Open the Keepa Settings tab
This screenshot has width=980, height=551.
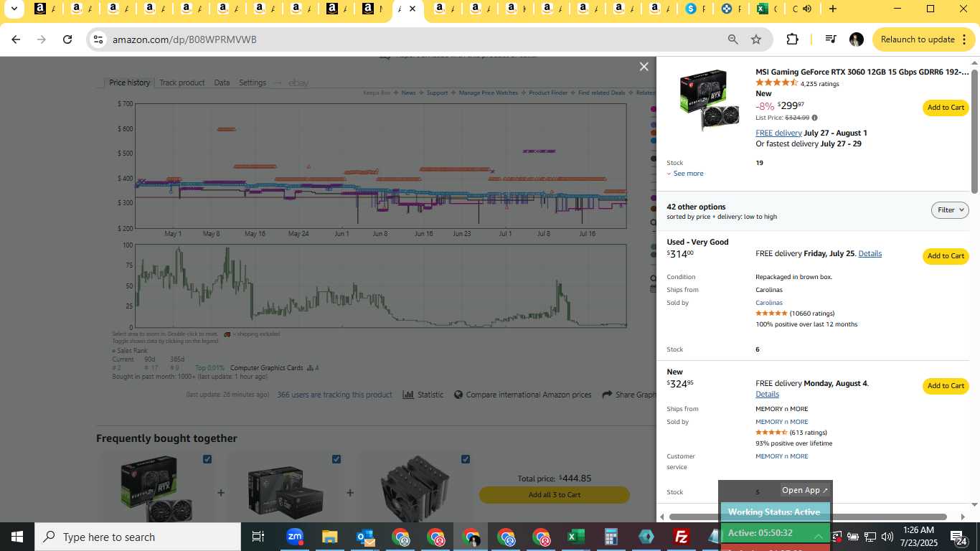click(253, 83)
